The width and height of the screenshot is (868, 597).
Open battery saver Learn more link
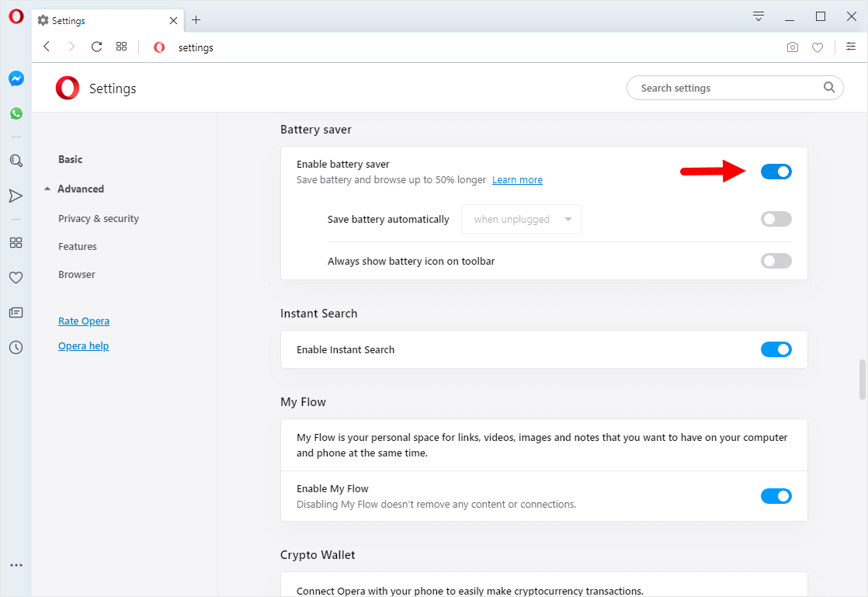click(517, 180)
